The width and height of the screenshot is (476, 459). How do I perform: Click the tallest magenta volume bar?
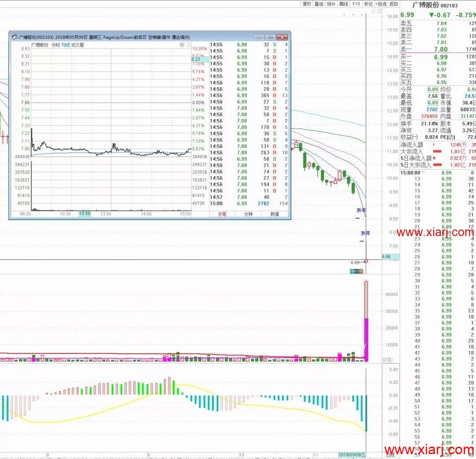tap(366, 340)
